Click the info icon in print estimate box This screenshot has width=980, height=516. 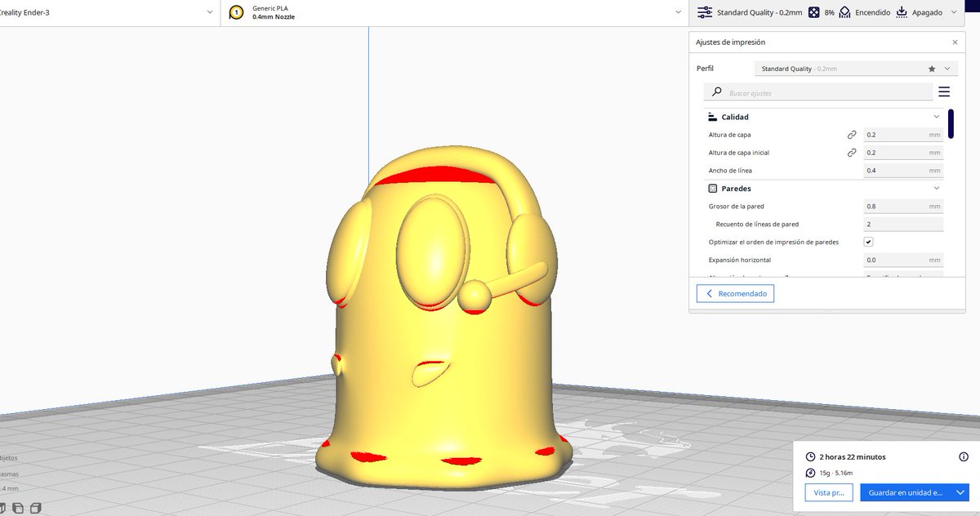[964, 457]
